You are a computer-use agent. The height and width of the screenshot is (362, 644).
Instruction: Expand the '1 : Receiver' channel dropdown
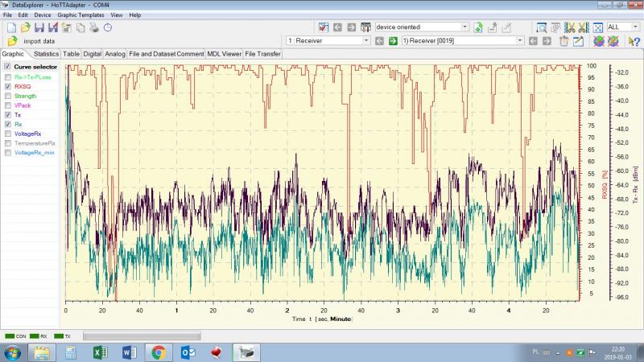click(367, 40)
